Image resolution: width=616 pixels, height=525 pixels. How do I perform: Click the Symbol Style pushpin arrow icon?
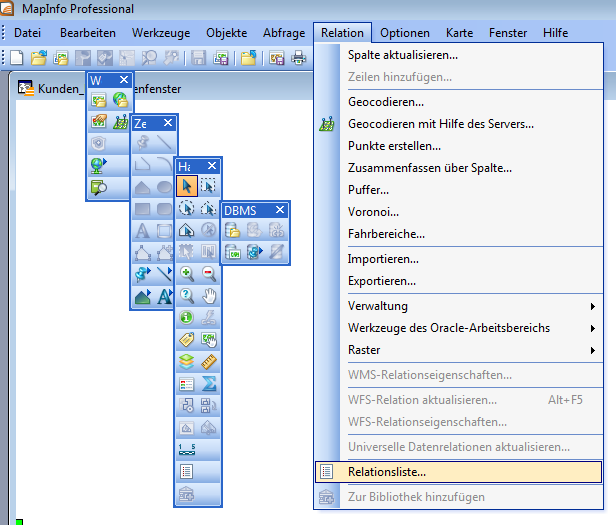point(143,274)
